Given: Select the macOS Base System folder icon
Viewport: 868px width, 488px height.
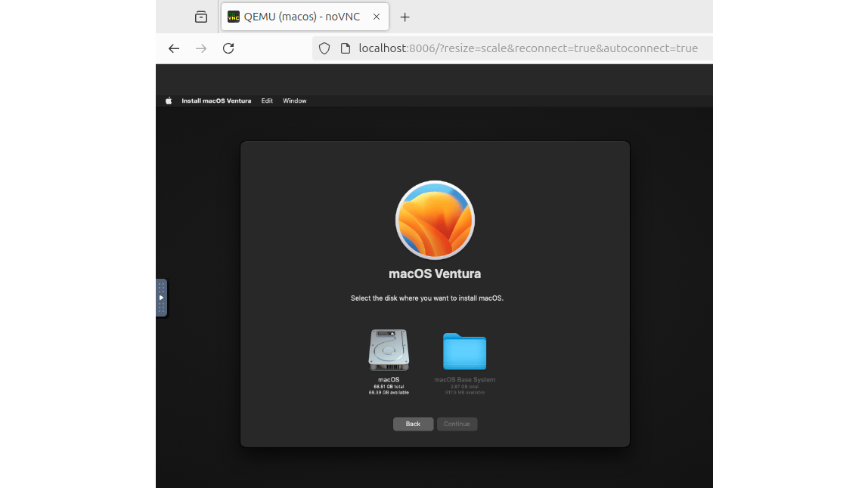Looking at the screenshot, I should click(464, 351).
